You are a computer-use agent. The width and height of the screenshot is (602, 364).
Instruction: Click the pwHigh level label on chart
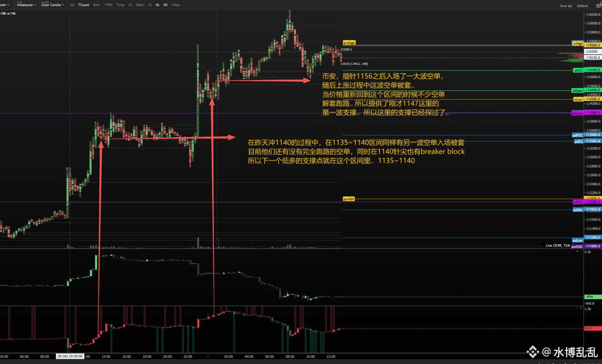(x=349, y=43)
